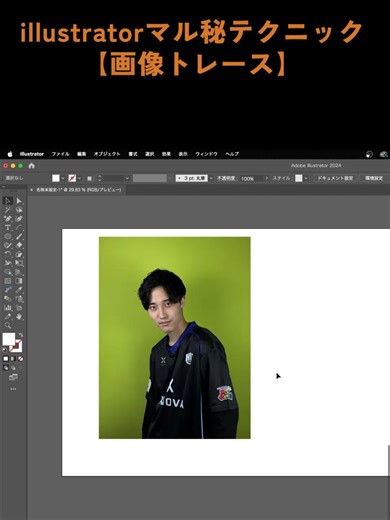Open ファイル menu
The height and width of the screenshot is (520, 390).
point(60,154)
